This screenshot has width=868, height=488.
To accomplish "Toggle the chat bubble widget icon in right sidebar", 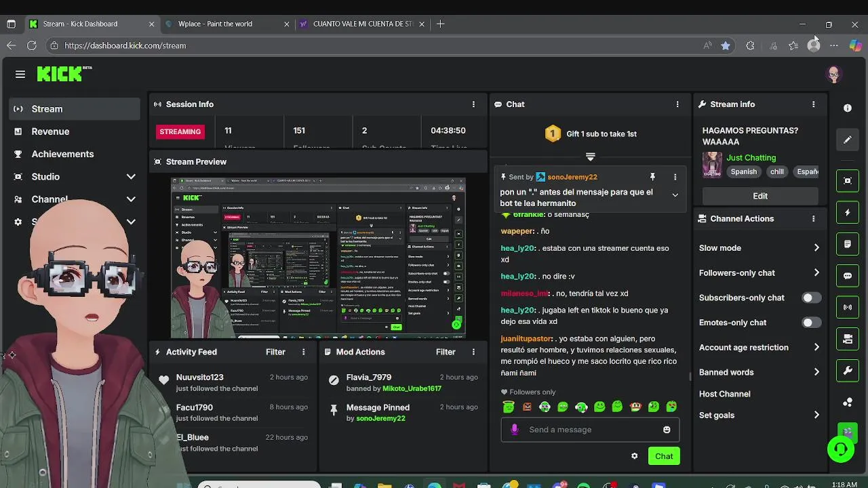I will tap(848, 276).
